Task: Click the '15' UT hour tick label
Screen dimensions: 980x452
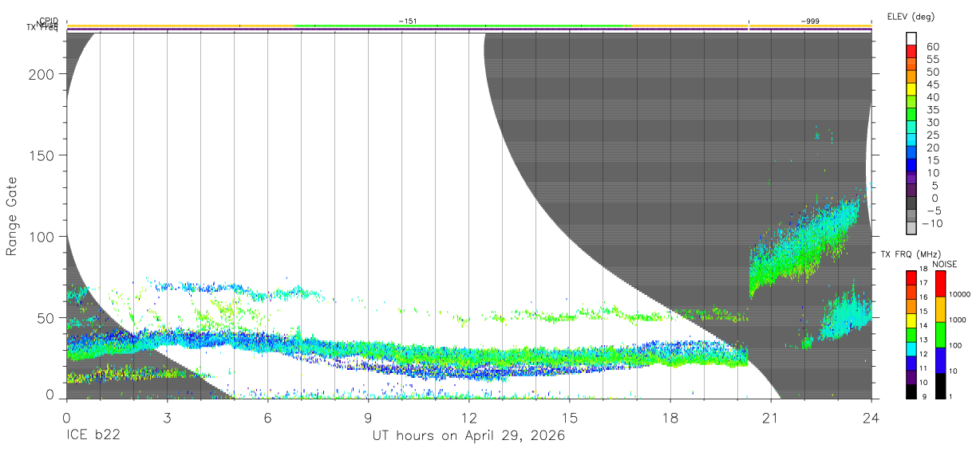Action: (569, 417)
